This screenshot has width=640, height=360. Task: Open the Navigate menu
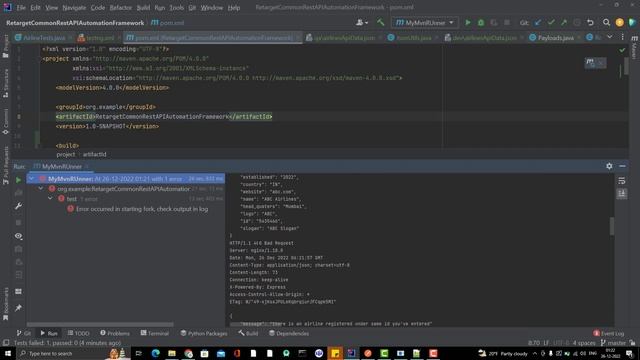(74, 8)
